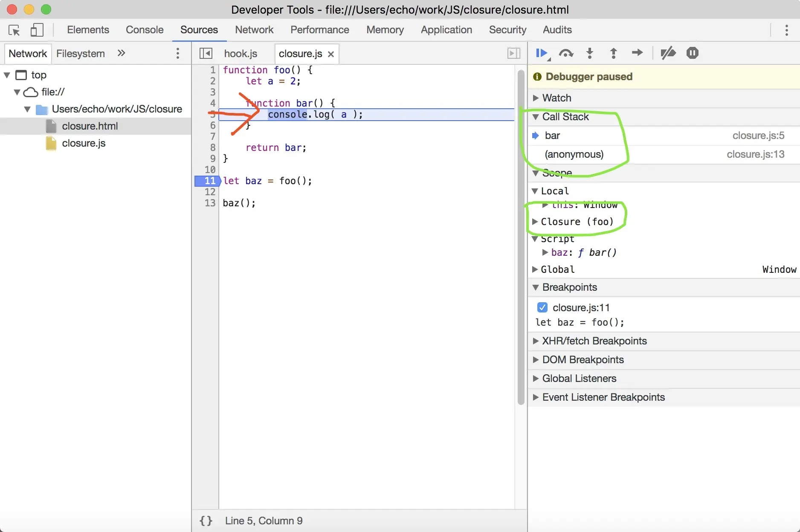Step into next function call
The height and width of the screenshot is (532, 800).
590,53
